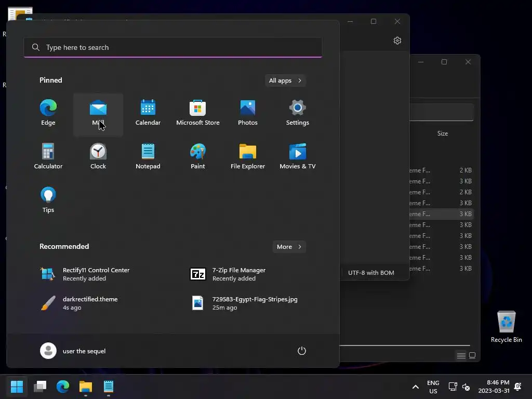
Task: Click the Start menu power button
Action: tap(302, 351)
